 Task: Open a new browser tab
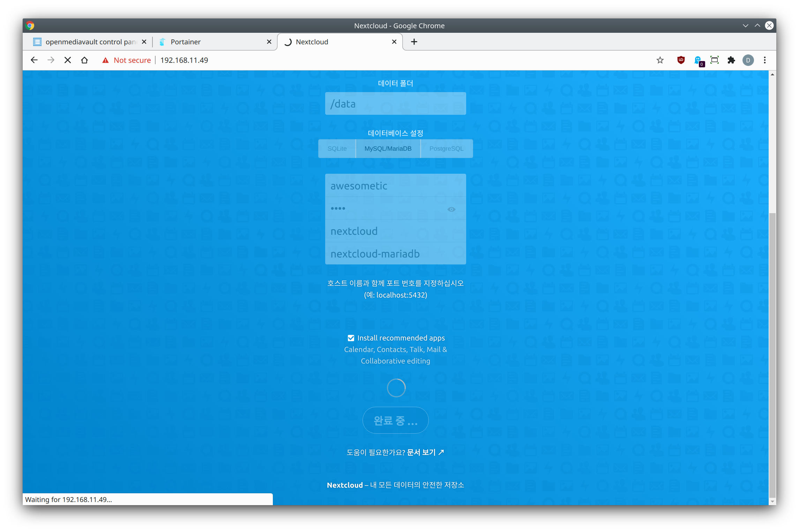[414, 42]
